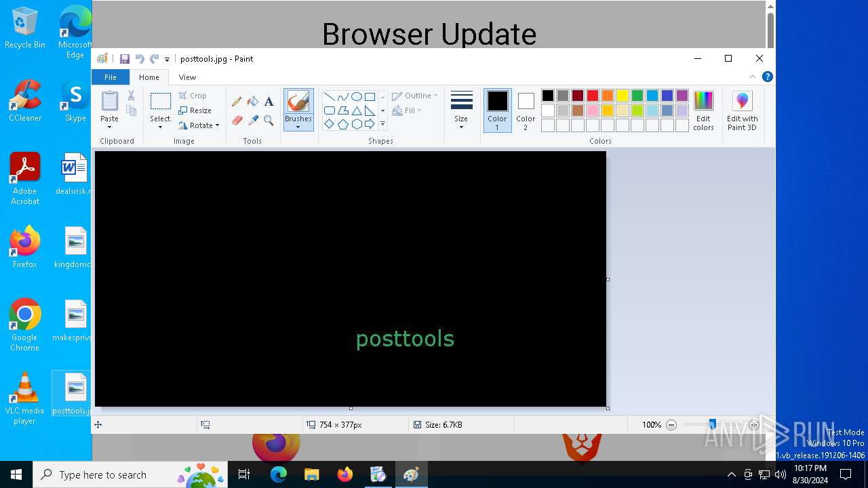This screenshot has width=868, height=488.
Task: Open the CCleaner desktop shortcut
Action: coord(25,101)
